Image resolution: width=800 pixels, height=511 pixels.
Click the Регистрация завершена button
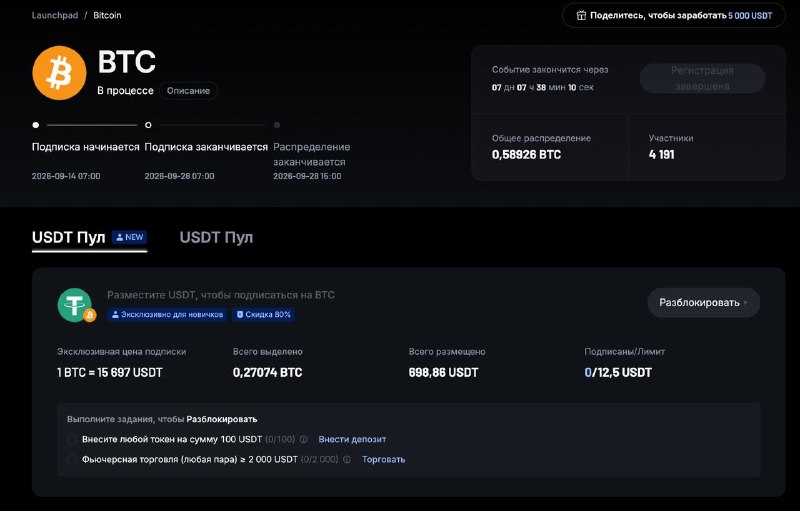702,78
